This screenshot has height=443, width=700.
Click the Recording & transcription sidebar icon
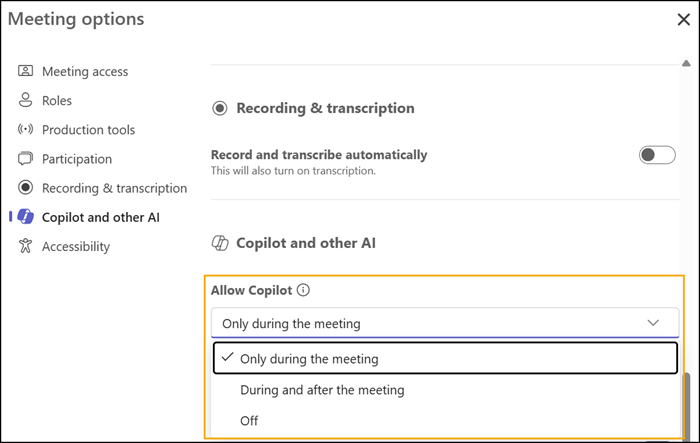click(25, 188)
